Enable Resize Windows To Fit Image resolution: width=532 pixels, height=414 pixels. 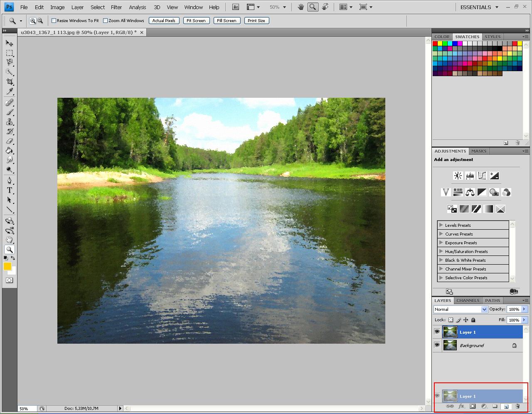coord(54,20)
